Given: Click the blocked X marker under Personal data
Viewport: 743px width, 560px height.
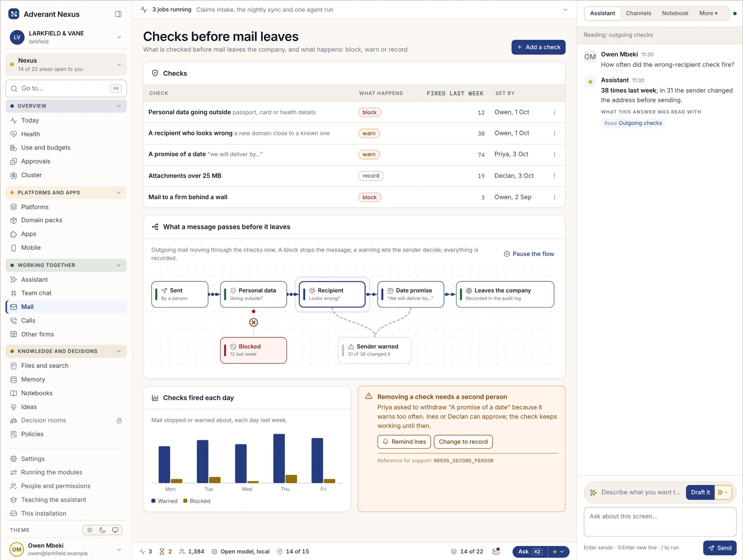Looking at the screenshot, I should click(x=253, y=322).
